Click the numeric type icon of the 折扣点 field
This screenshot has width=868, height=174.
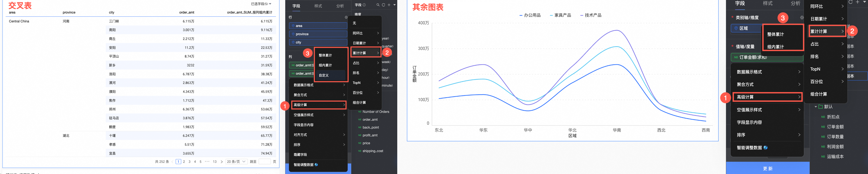point(823,117)
